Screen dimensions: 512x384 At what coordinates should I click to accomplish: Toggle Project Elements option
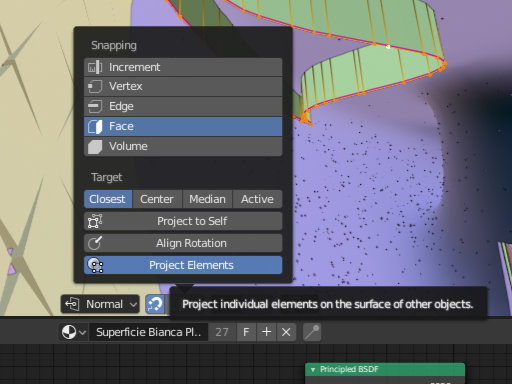183,265
